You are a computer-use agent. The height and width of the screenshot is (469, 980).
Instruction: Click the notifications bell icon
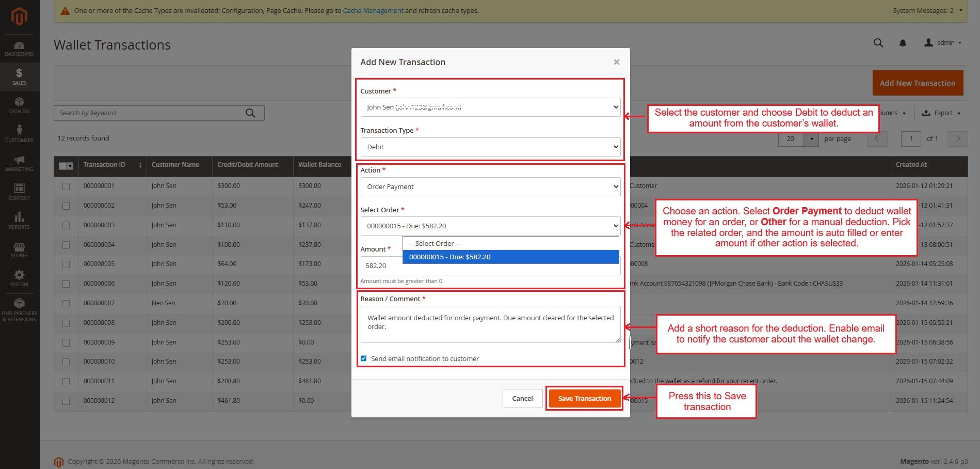coord(903,43)
